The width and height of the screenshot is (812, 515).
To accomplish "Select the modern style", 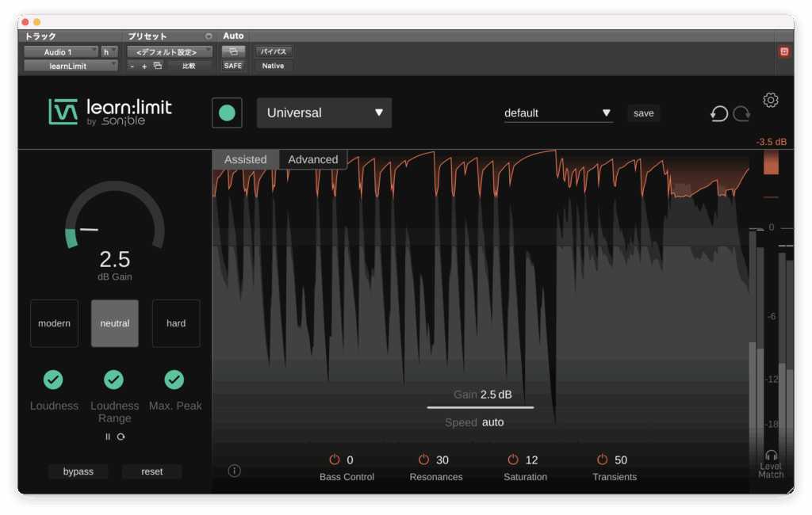I will pos(54,323).
